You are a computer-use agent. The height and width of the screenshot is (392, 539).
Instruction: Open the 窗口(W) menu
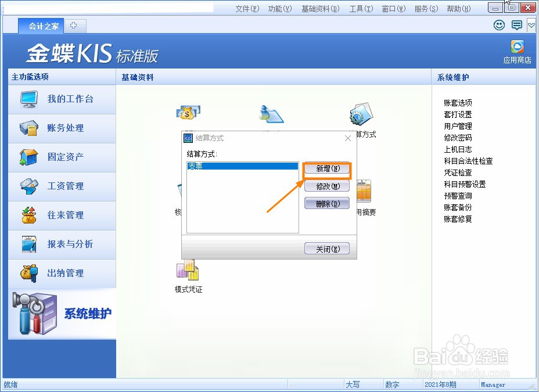(x=394, y=9)
